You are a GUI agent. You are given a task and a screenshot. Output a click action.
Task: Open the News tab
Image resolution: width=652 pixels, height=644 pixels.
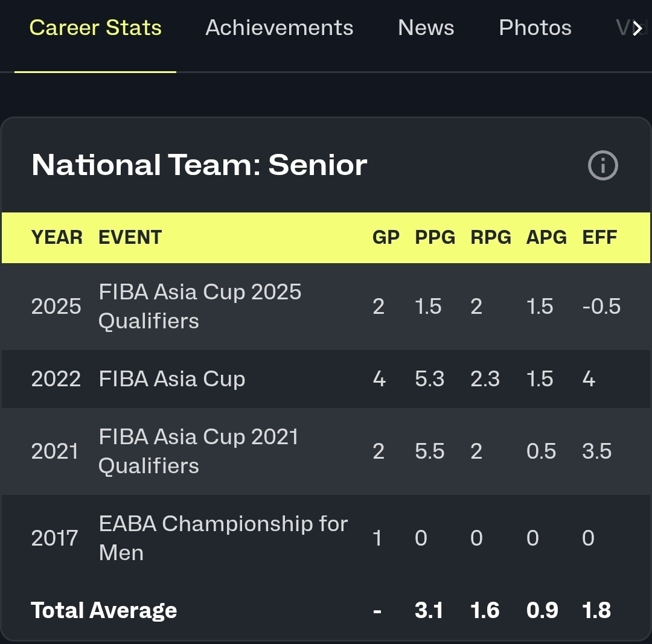426,28
